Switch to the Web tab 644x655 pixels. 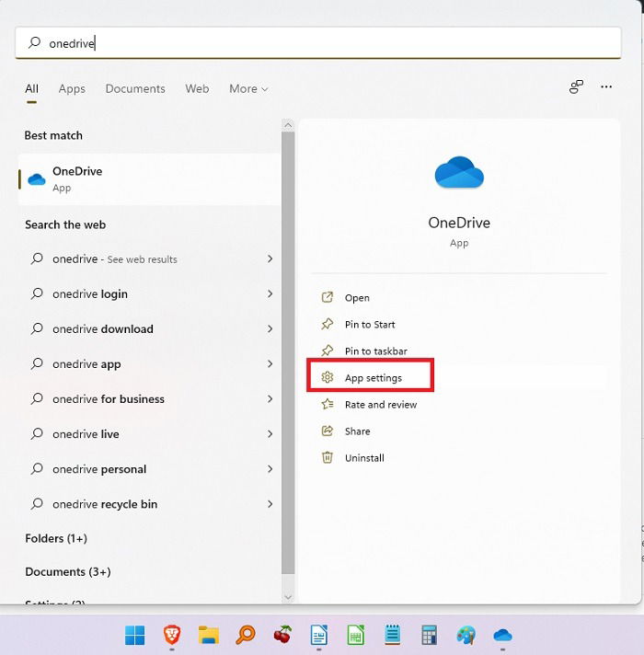click(197, 88)
